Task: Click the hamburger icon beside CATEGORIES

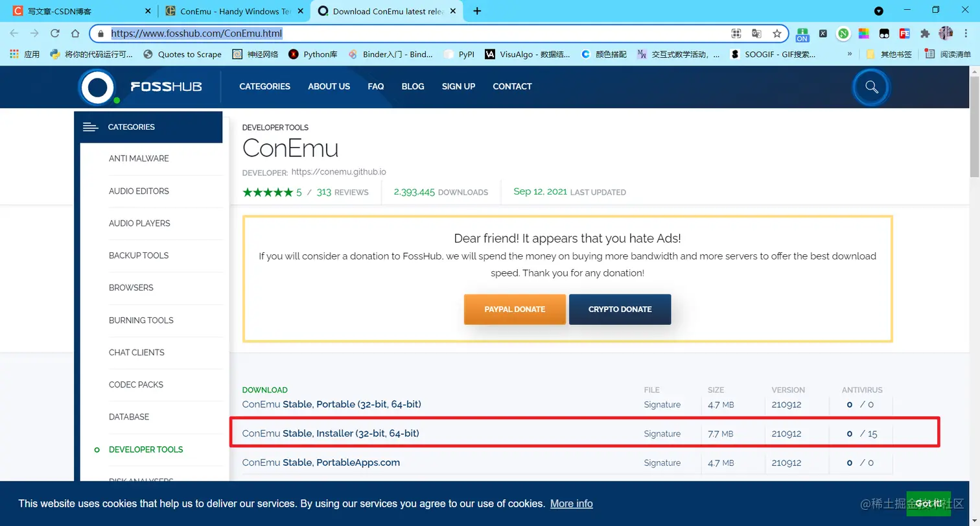Action: point(90,127)
